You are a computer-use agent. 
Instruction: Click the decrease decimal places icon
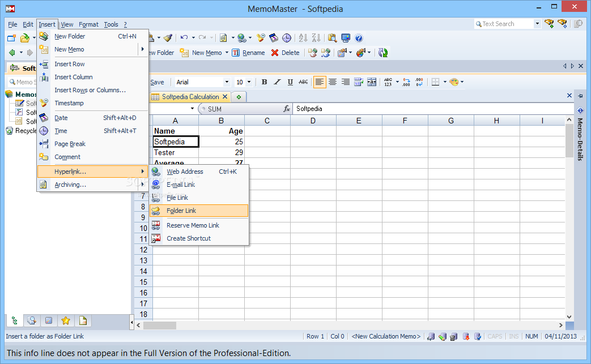point(419,82)
